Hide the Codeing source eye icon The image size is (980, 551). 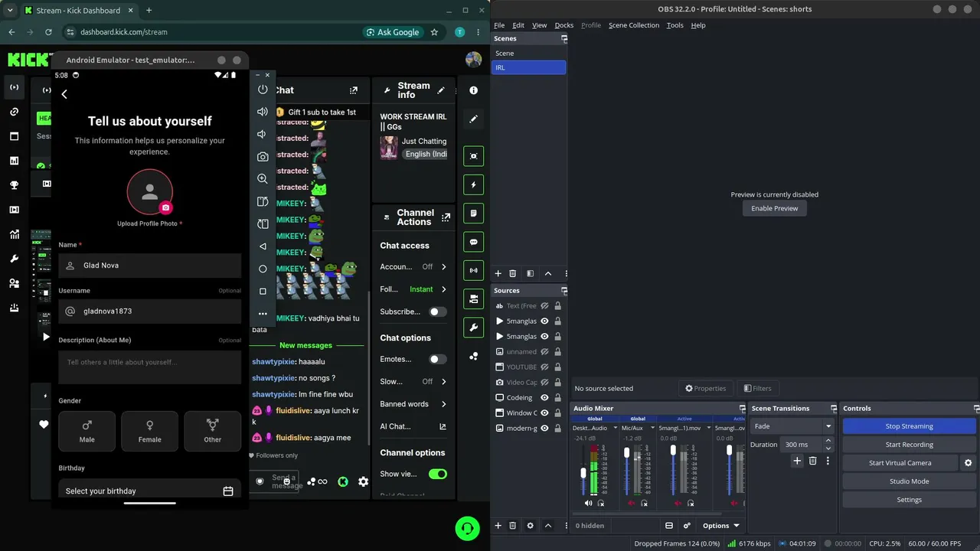544,398
